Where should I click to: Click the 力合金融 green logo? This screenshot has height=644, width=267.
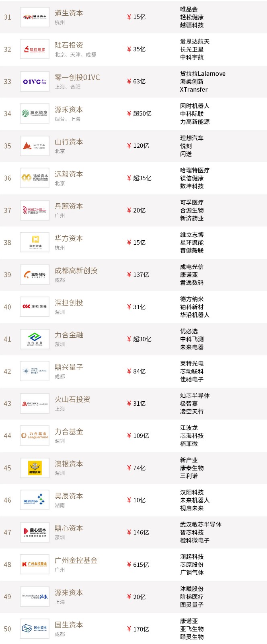pos(35,339)
